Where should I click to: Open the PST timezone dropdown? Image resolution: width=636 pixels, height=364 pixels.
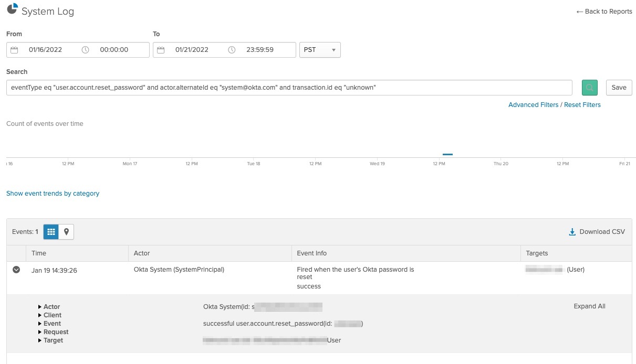pos(319,49)
